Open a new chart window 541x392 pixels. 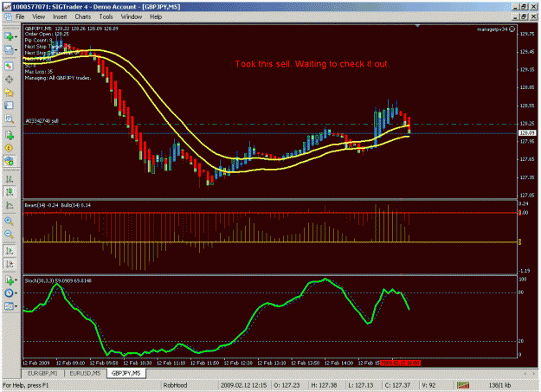tap(9, 36)
